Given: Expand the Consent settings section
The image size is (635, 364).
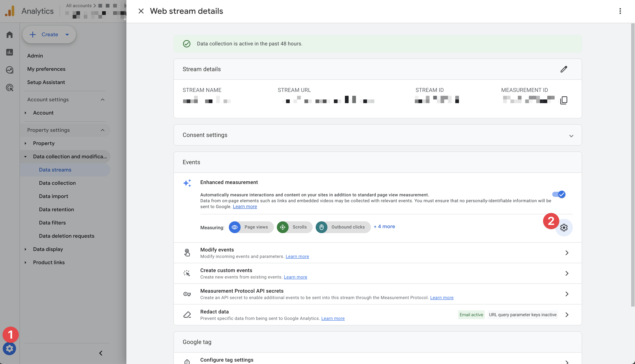Looking at the screenshot, I should tap(571, 136).
